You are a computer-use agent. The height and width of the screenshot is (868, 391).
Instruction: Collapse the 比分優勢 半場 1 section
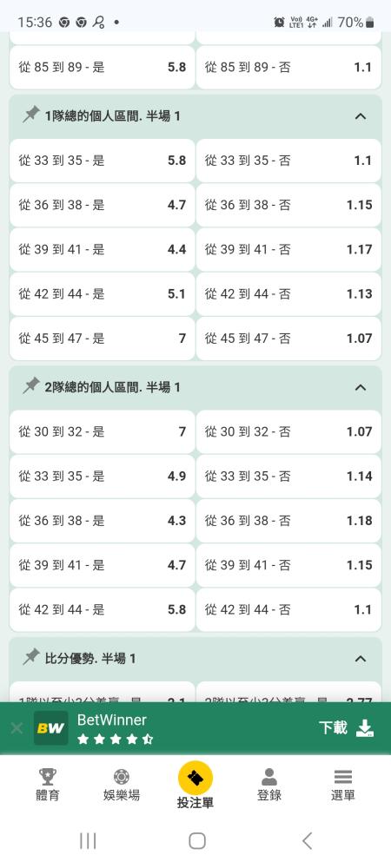pos(361,659)
